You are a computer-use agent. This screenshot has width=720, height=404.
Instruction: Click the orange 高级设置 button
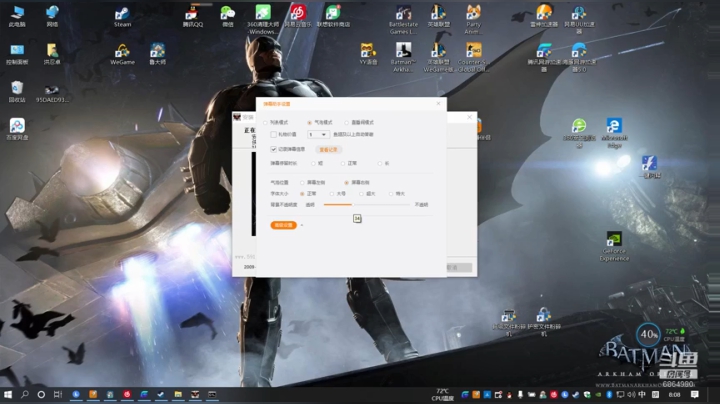[x=283, y=225]
